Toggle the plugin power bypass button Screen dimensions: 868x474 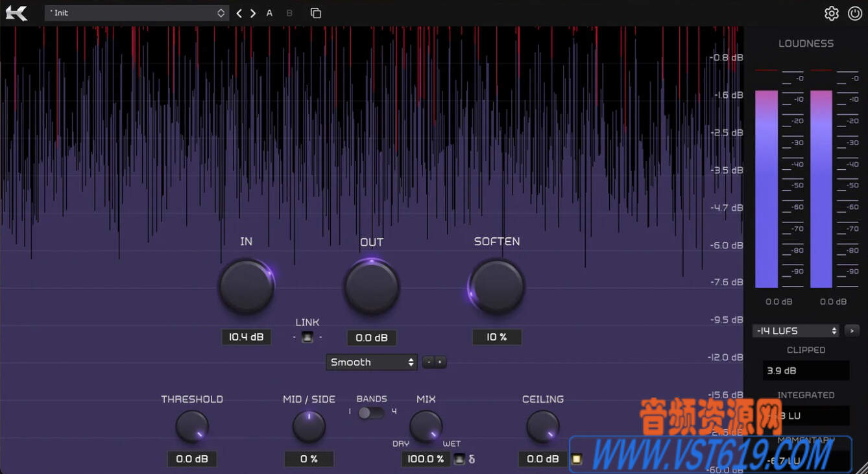tap(855, 13)
